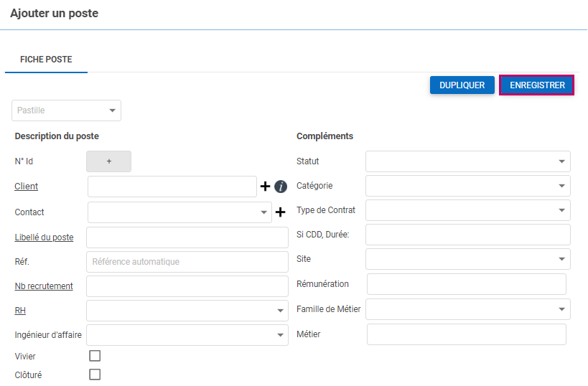Select the Nb recrutement input field
The height and width of the screenshot is (386, 588).
pyautogui.click(x=187, y=286)
